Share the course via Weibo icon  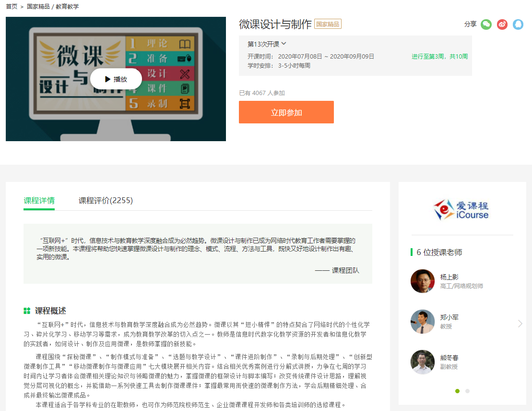(x=502, y=24)
